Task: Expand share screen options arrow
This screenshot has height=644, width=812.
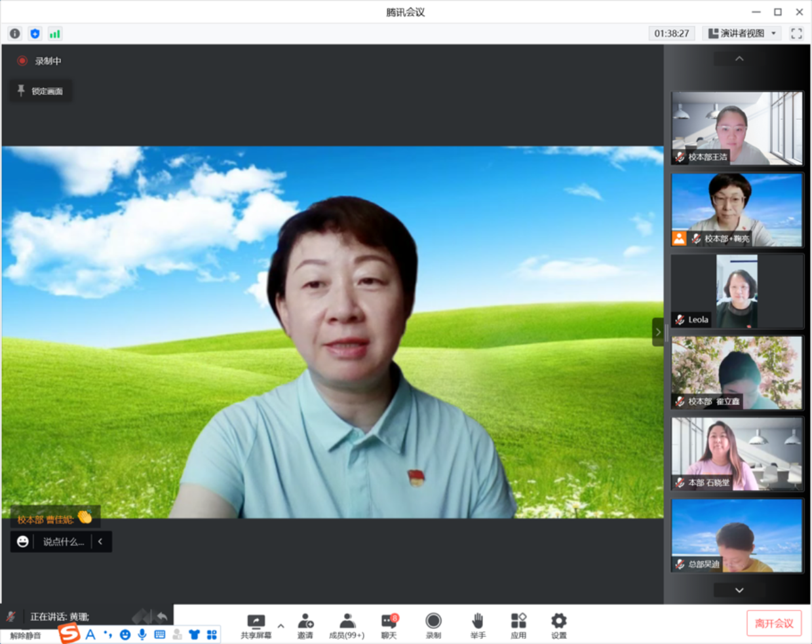Action: tap(280, 626)
